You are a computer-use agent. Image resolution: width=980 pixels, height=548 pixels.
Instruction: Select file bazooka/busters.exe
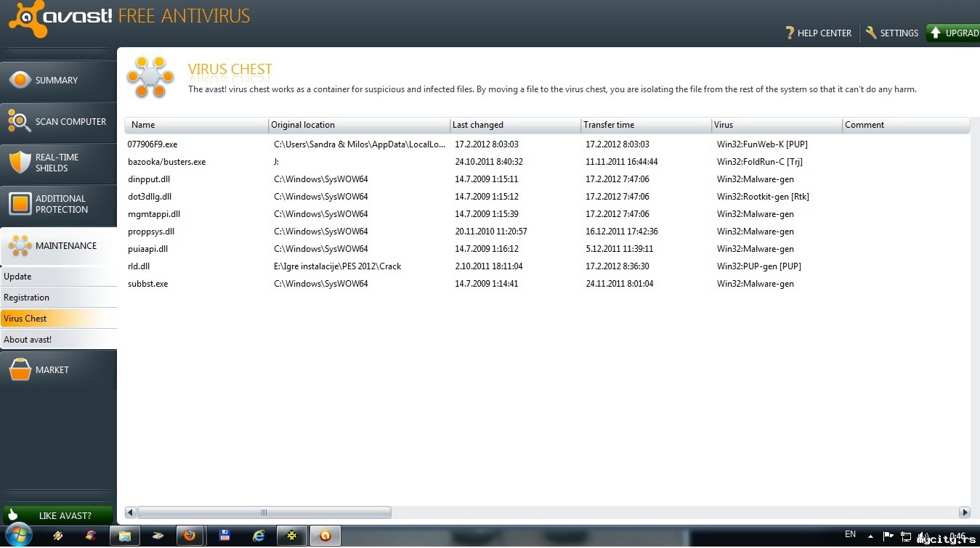coord(166,162)
